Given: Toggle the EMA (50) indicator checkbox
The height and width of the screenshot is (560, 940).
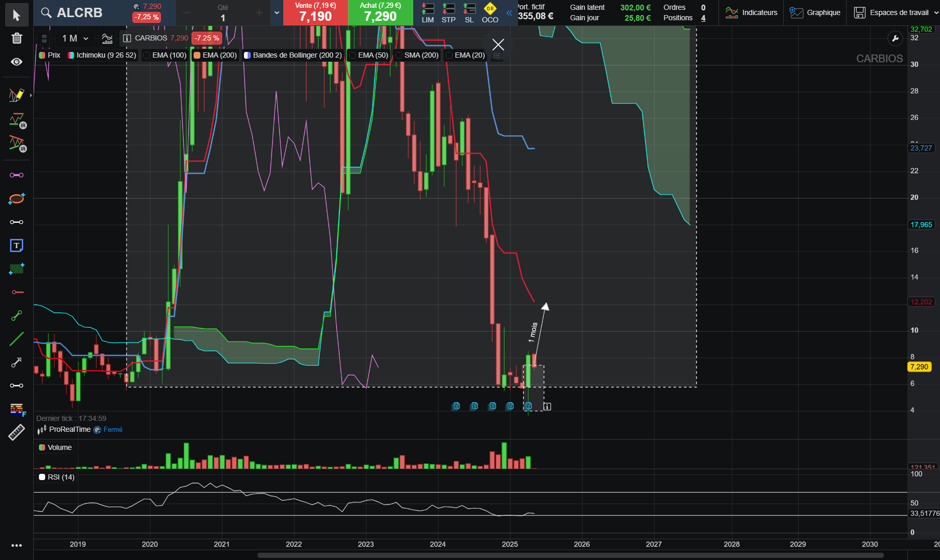Looking at the screenshot, I should point(353,56).
